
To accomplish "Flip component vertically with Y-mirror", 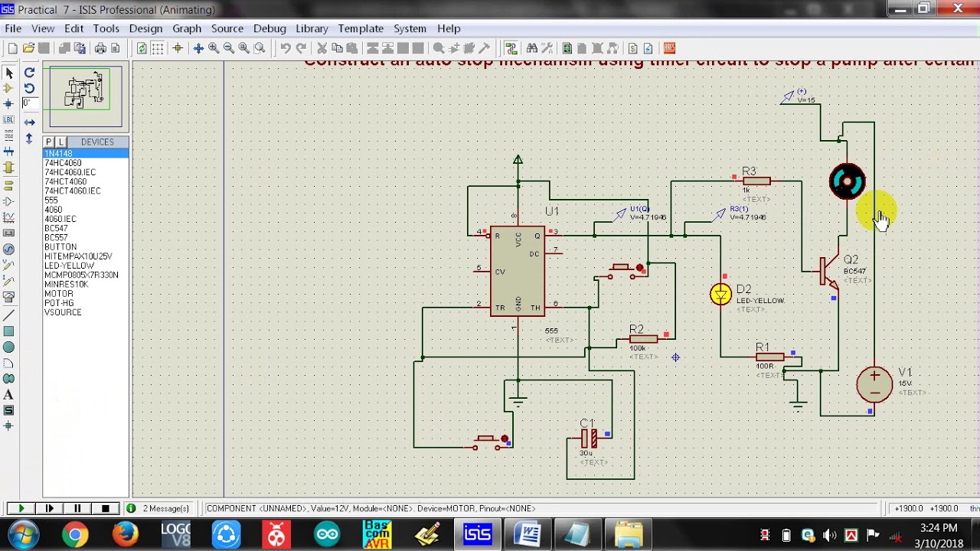I will click(29, 139).
